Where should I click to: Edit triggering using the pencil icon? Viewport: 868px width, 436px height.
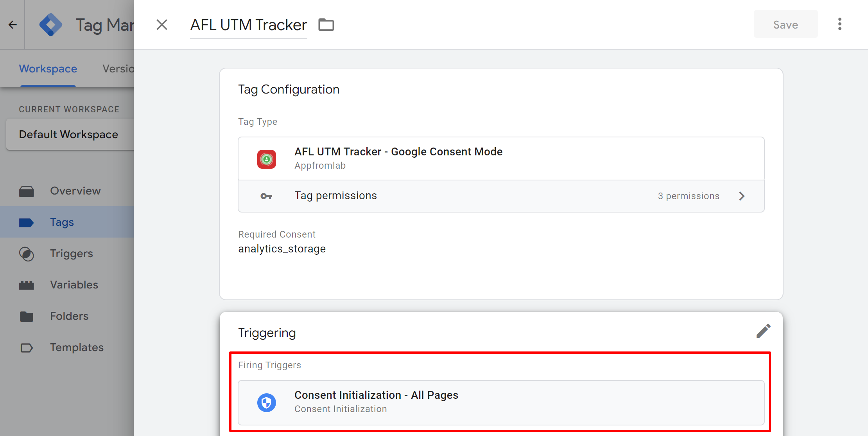tap(763, 331)
